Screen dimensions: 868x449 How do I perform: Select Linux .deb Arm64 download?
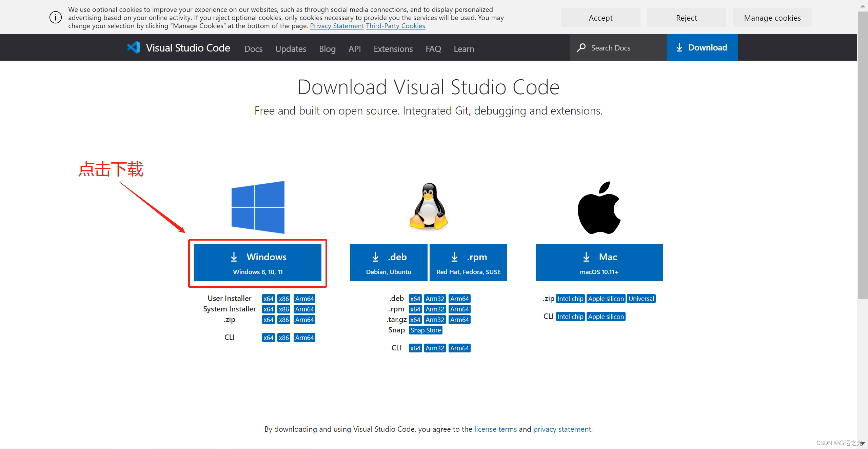click(459, 299)
